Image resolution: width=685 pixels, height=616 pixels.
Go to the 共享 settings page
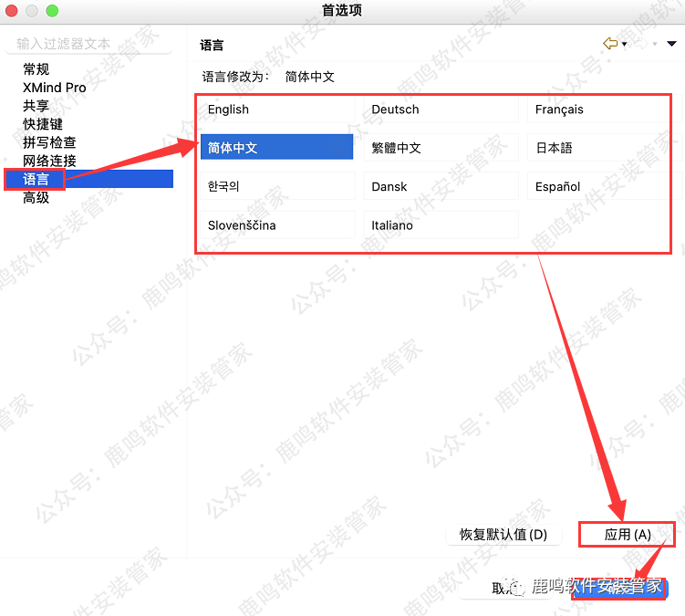[x=36, y=106]
